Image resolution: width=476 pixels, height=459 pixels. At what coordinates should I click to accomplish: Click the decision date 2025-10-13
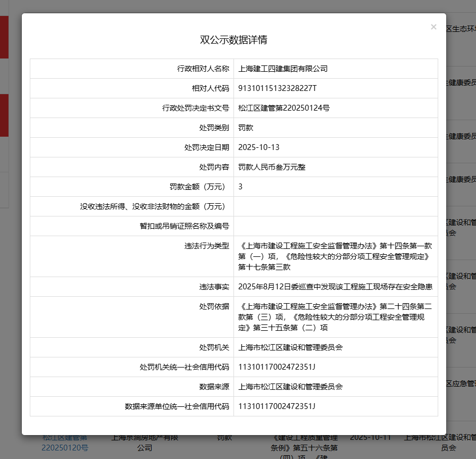point(259,147)
